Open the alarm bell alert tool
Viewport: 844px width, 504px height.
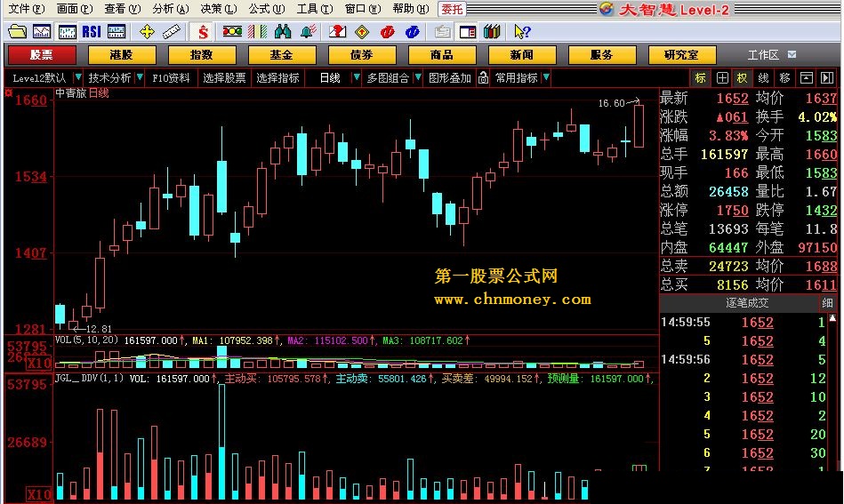coord(309,32)
